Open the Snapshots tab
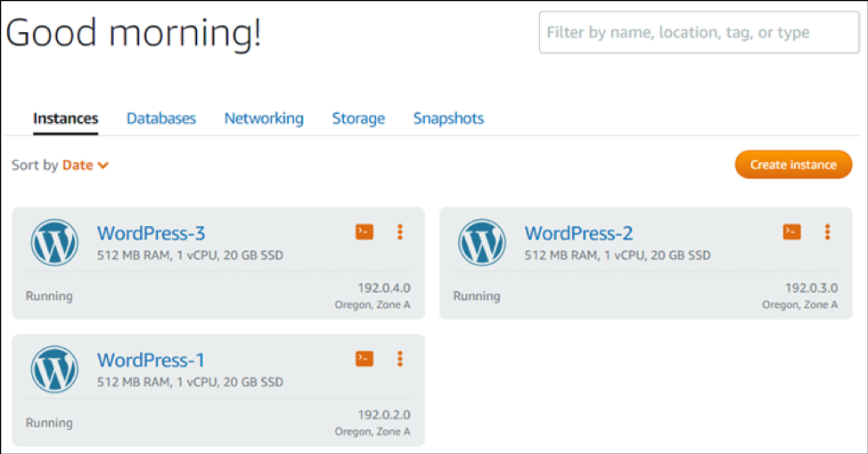Image resolution: width=868 pixels, height=454 pixels. 448,118
